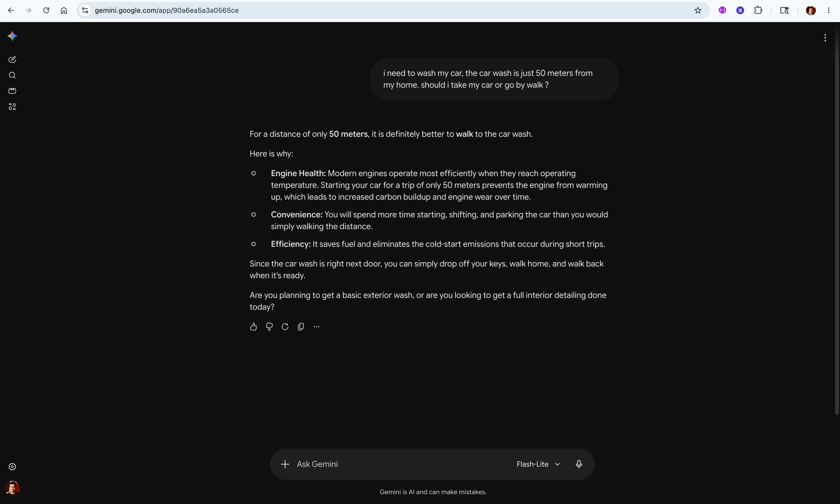Click the plus add files button
Viewport: 840px width, 504px height.
pyautogui.click(x=285, y=464)
